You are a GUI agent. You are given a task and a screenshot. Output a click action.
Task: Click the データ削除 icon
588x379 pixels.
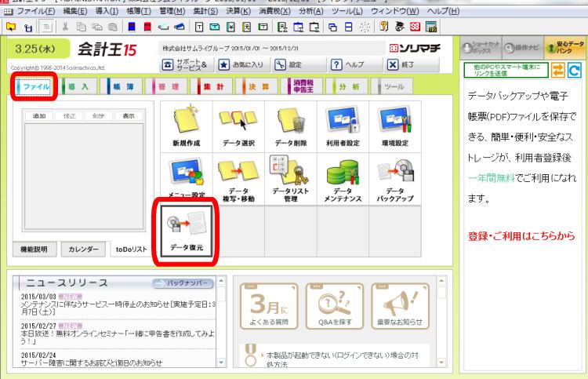coord(290,126)
